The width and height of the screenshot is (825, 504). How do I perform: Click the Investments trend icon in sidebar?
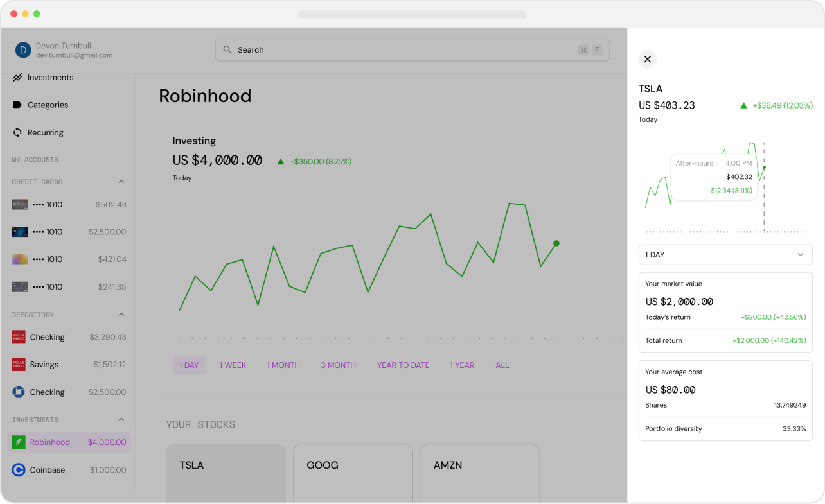(x=17, y=78)
